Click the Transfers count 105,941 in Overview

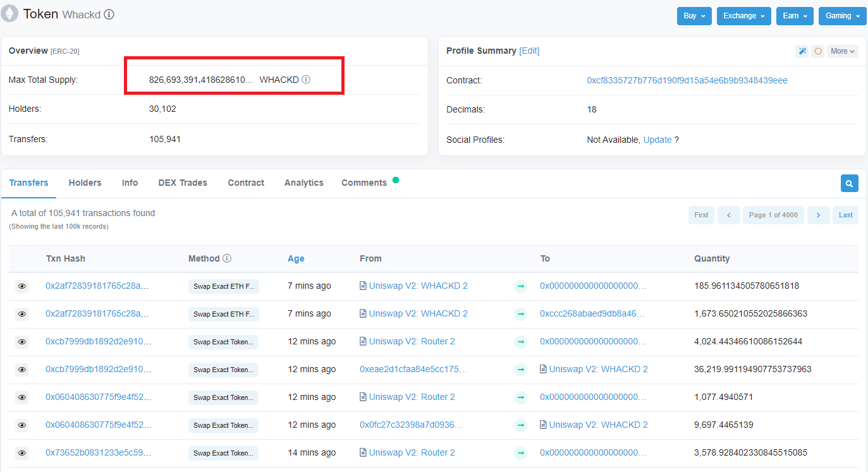point(165,139)
